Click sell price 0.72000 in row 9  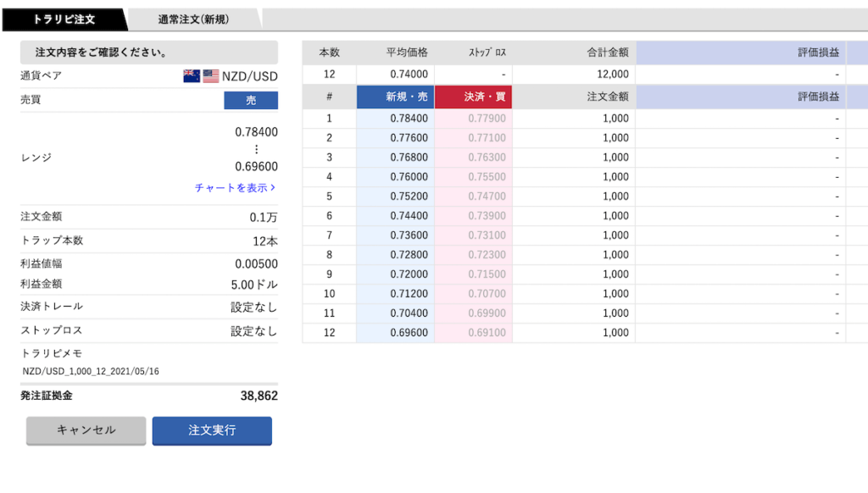click(x=409, y=274)
